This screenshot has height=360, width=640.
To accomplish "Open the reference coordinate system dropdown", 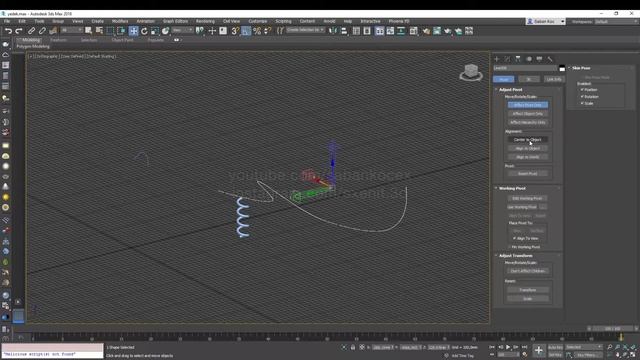I will coord(182,30).
